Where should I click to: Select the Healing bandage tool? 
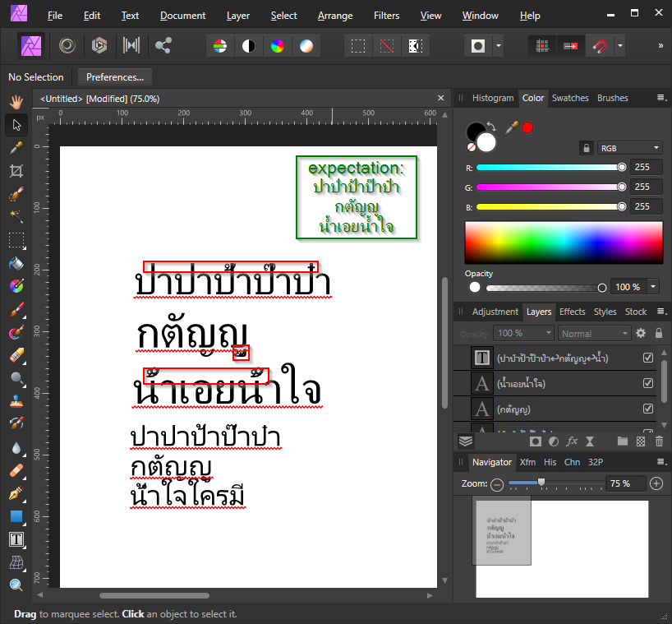16,471
